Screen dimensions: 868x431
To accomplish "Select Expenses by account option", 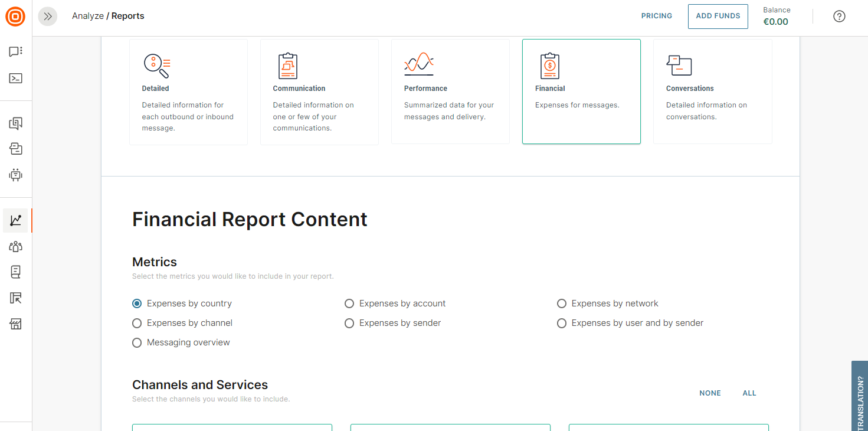I will click(349, 303).
